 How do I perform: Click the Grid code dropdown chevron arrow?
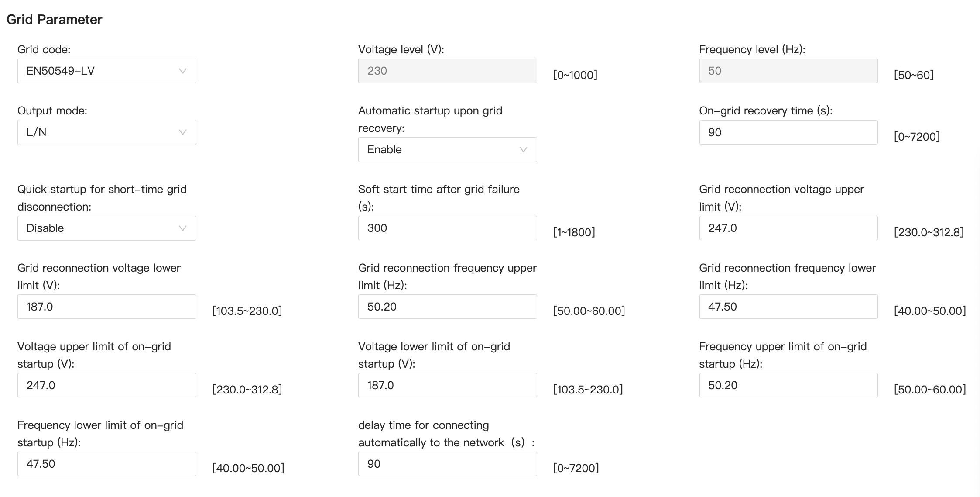pyautogui.click(x=183, y=71)
